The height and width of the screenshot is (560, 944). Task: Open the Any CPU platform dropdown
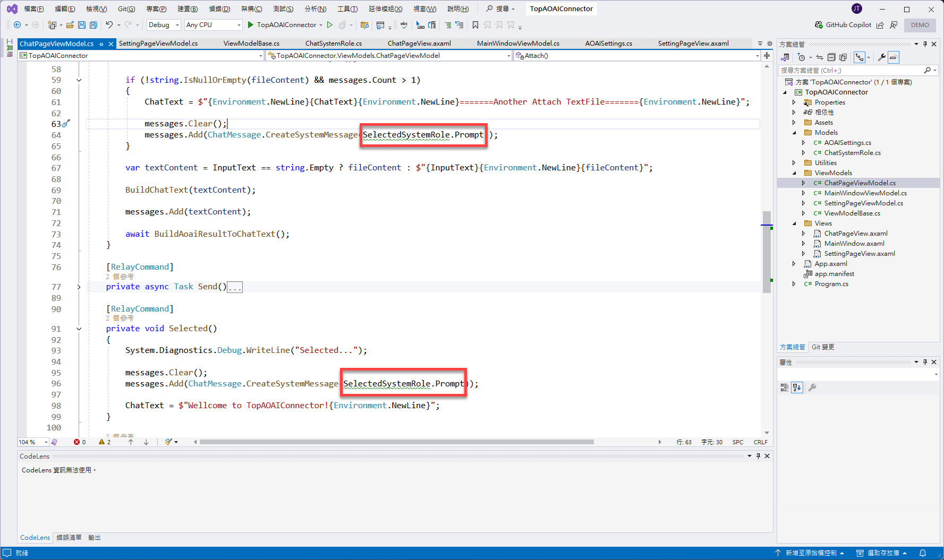[x=213, y=25]
